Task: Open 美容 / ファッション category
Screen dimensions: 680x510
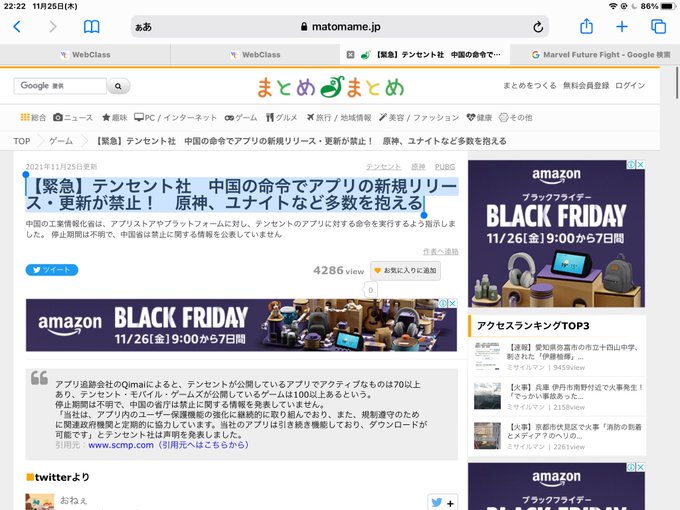Action: [x=418, y=118]
